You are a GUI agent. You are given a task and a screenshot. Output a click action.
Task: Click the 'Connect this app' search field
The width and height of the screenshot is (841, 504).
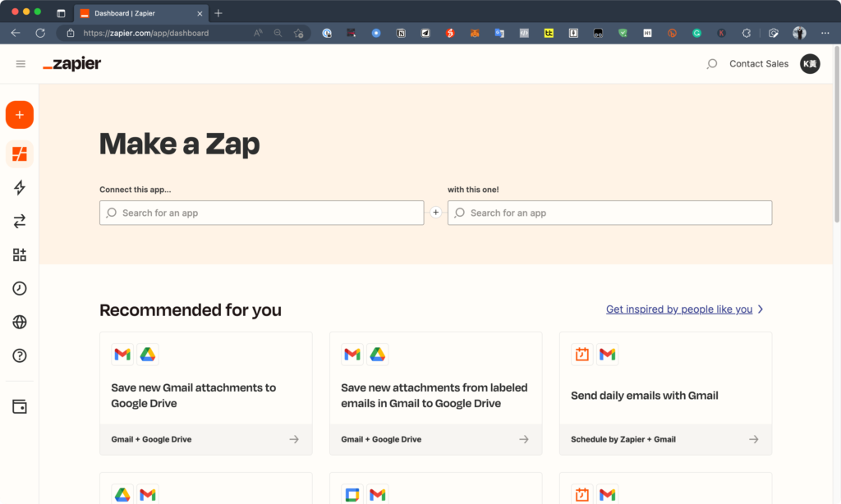(x=262, y=213)
